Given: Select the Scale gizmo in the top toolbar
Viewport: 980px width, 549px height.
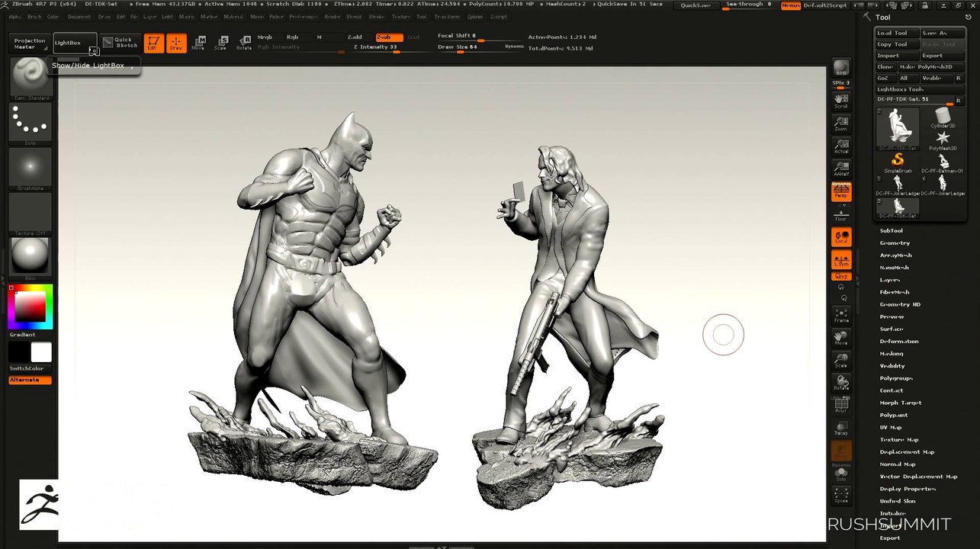Looking at the screenshot, I should (221, 43).
